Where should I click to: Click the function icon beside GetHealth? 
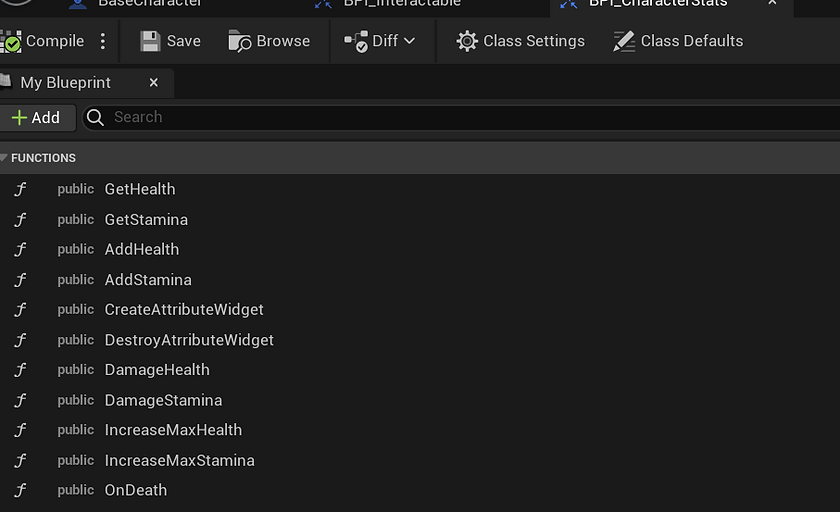point(20,189)
